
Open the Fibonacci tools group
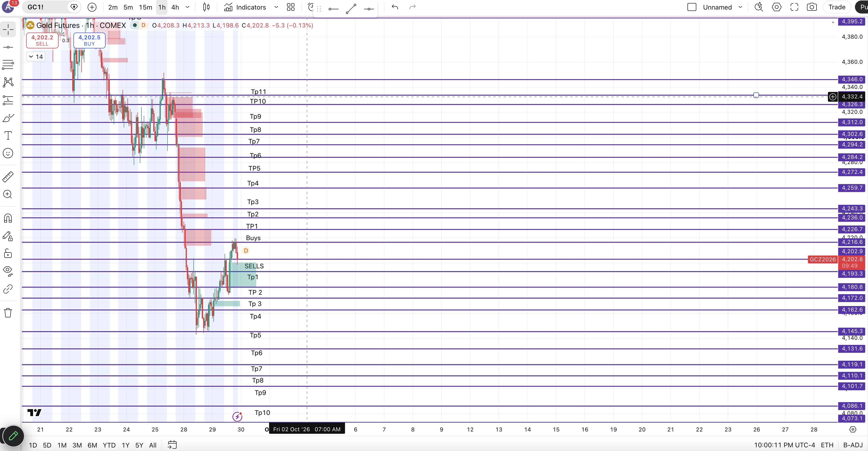click(8, 65)
